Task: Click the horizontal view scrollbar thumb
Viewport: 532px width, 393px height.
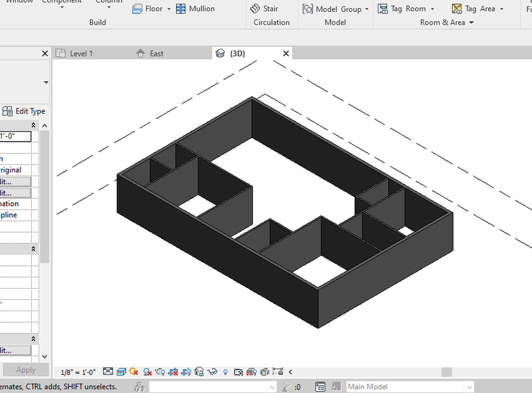Action: click(446, 372)
